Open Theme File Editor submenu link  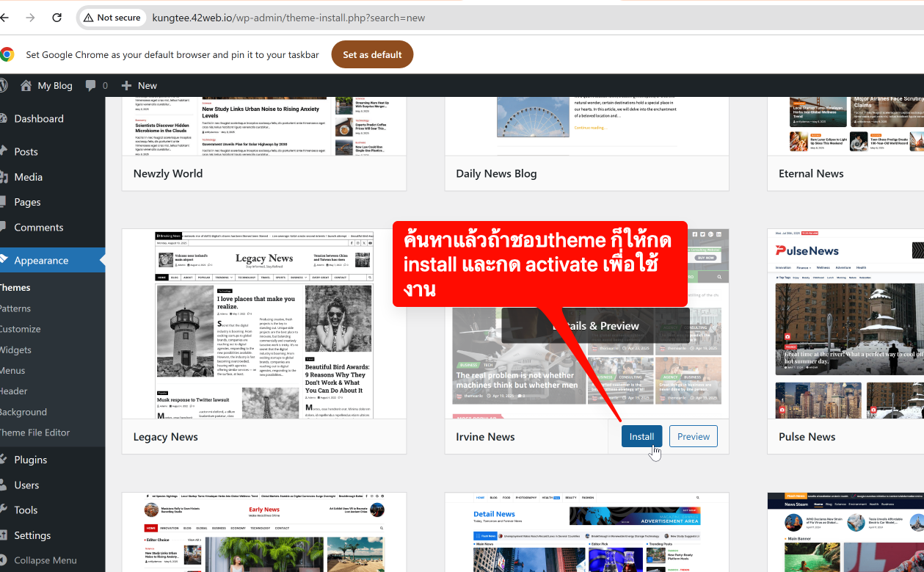click(x=34, y=432)
